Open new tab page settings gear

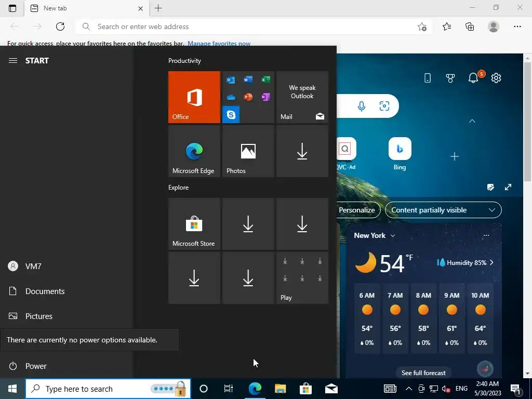[496, 78]
